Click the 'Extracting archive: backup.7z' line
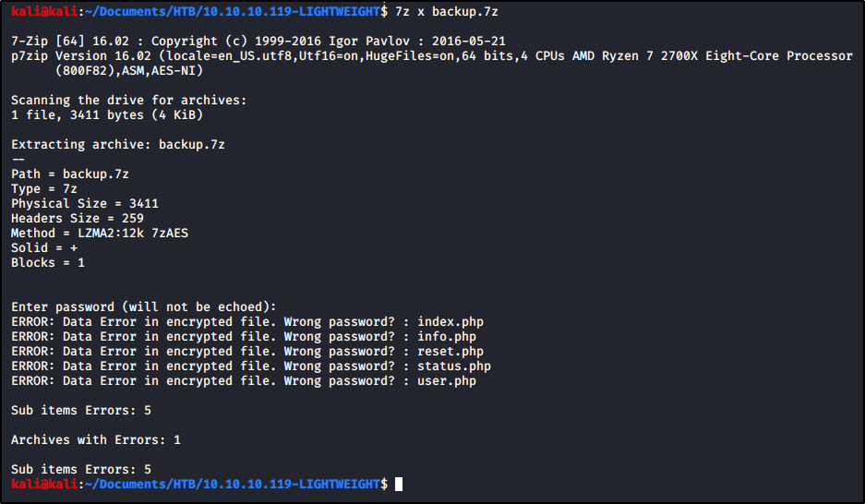The width and height of the screenshot is (865, 504). tap(118, 145)
